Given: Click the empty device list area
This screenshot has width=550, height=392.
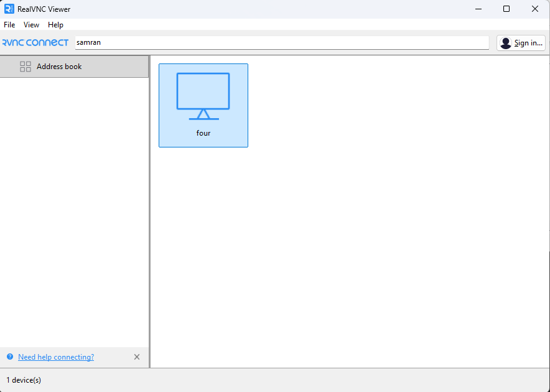Looking at the screenshot, I should (348, 249).
